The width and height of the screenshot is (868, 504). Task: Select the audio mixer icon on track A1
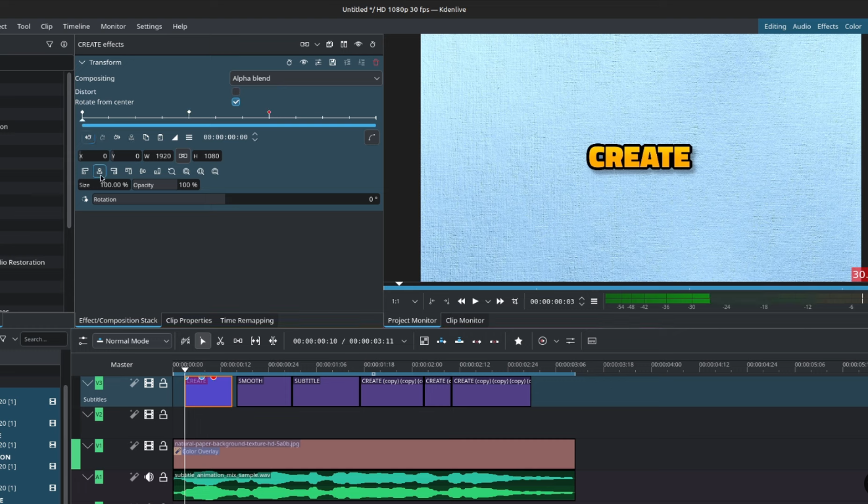click(149, 476)
